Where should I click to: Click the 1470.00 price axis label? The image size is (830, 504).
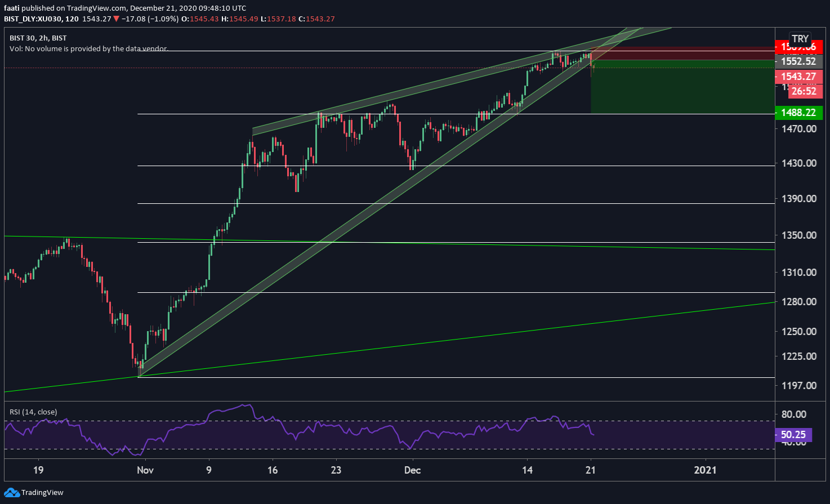pyautogui.click(x=798, y=129)
